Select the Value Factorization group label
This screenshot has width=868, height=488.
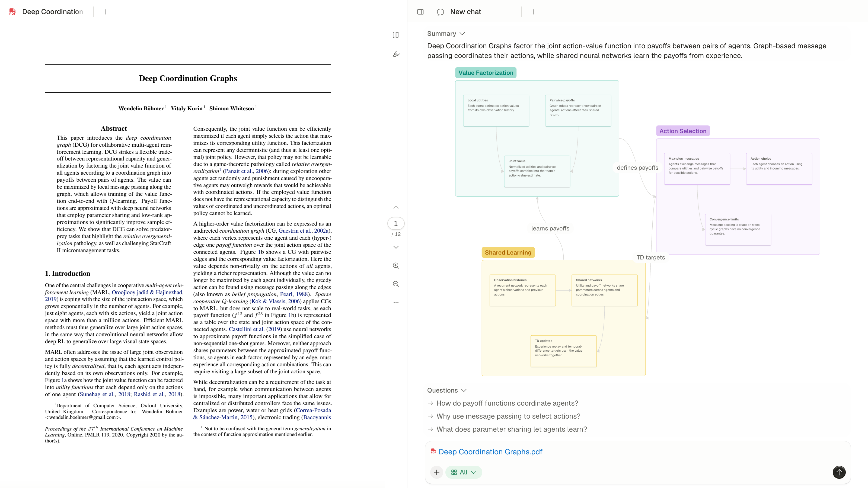click(x=486, y=73)
